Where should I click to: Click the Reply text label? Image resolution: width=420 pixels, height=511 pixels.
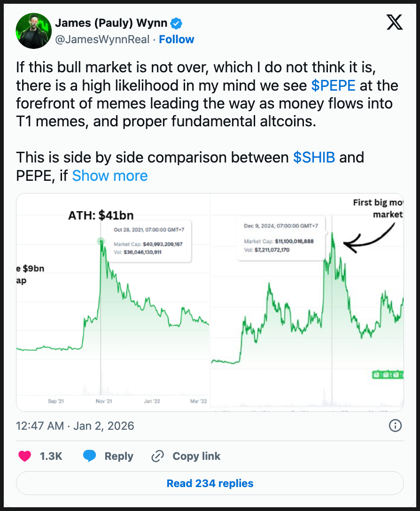[119, 456]
